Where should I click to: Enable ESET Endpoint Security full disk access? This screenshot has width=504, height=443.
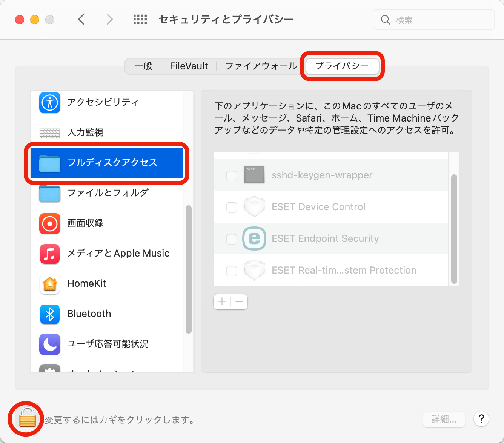point(232,239)
